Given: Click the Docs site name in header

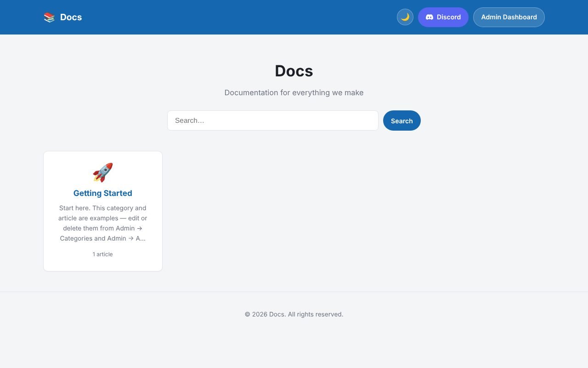Looking at the screenshot, I should [x=71, y=17].
